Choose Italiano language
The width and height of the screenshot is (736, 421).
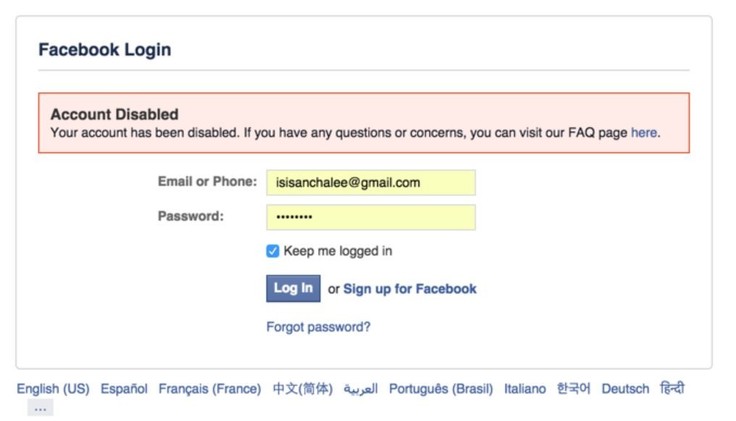click(525, 389)
